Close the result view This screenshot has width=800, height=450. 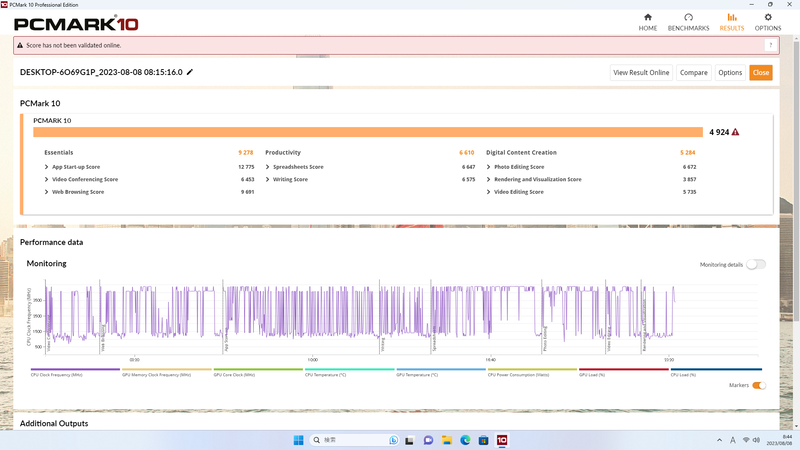761,72
